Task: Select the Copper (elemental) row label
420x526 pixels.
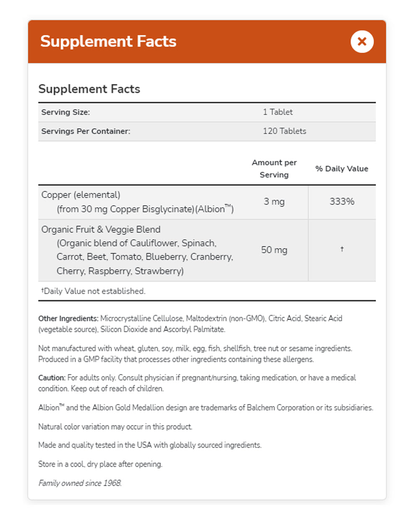Action: [81, 195]
